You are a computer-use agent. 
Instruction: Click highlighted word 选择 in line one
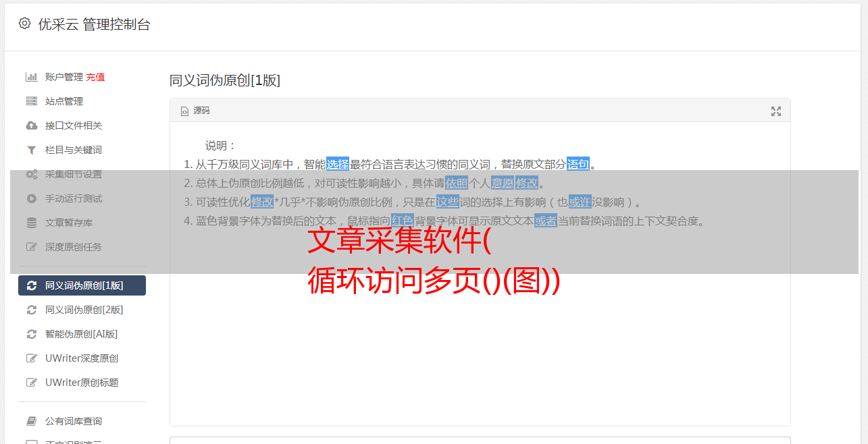pyautogui.click(x=338, y=164)
